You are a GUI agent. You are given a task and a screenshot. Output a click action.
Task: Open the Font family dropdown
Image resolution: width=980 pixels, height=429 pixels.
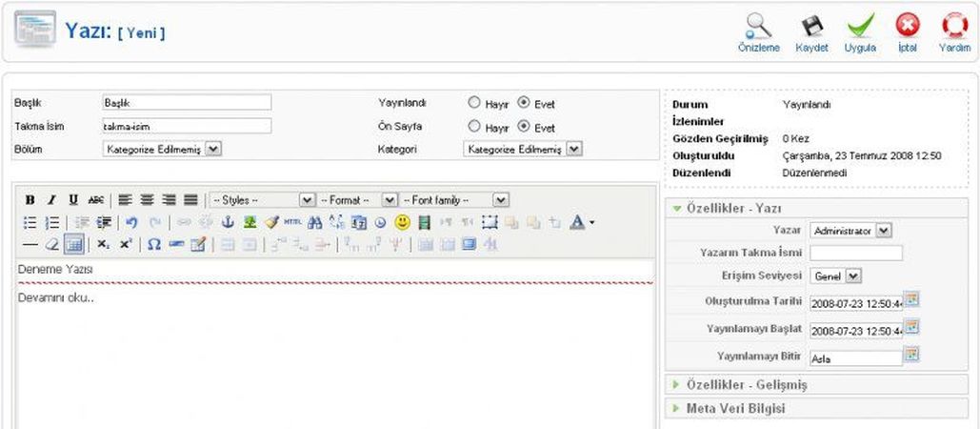(x=455, y=200)
